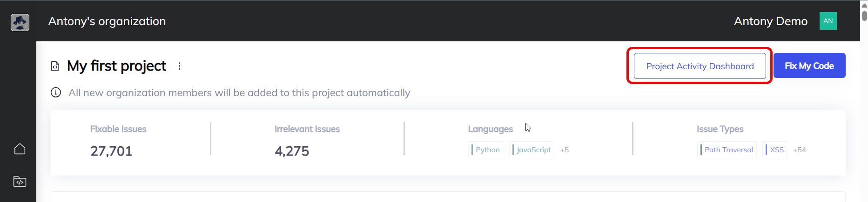Click the AN user avatar
This screenshot has width=868, height=202.
[x=828, y=21]
